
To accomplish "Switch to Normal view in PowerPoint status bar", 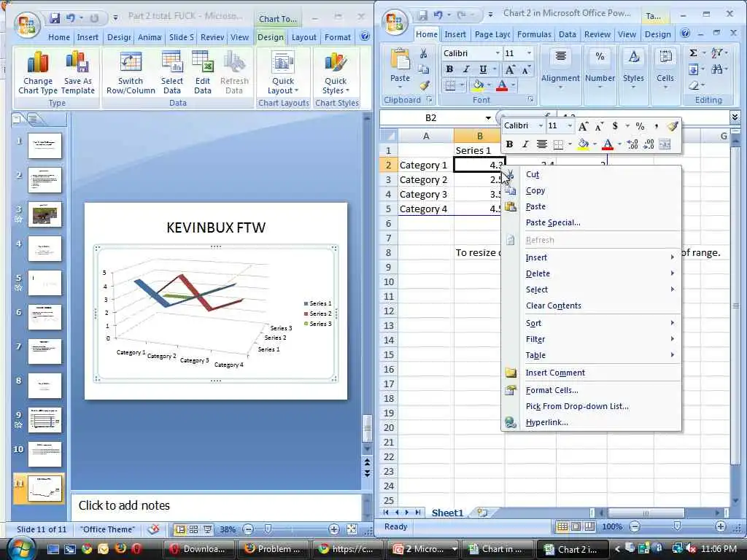I will (179, 529).
